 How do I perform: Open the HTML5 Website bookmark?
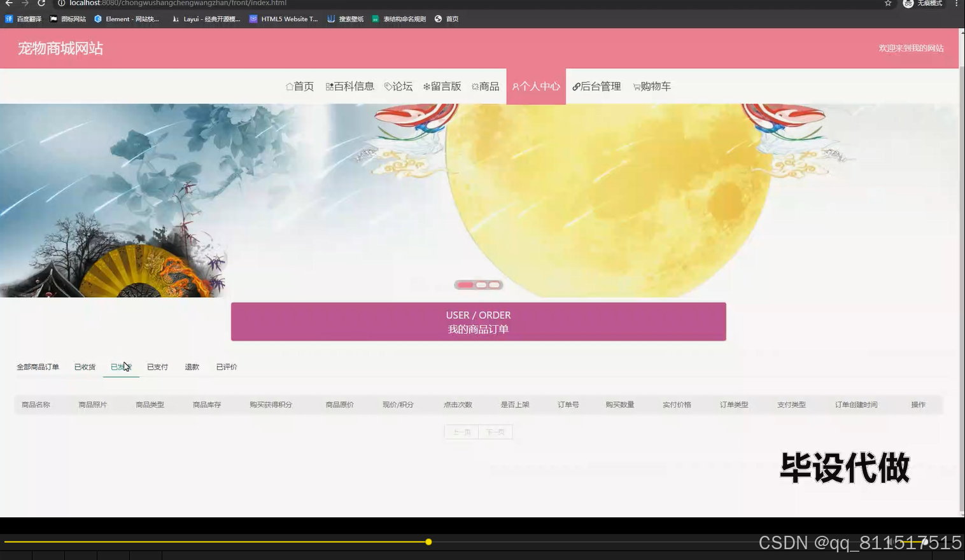[x=284, y=19]
